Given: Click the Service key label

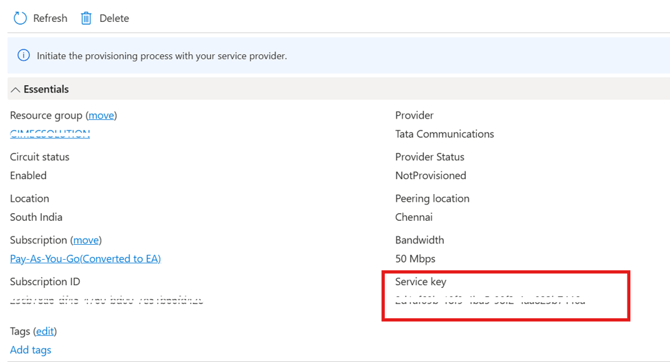Looking at the screenshot, I should point(420,282).
